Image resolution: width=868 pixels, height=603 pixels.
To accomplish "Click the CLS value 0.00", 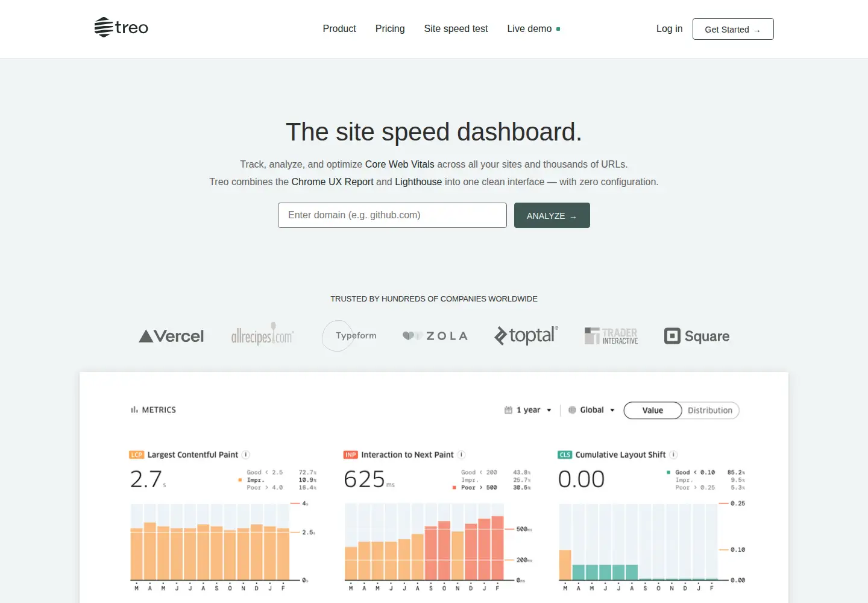I will (581, 479).
